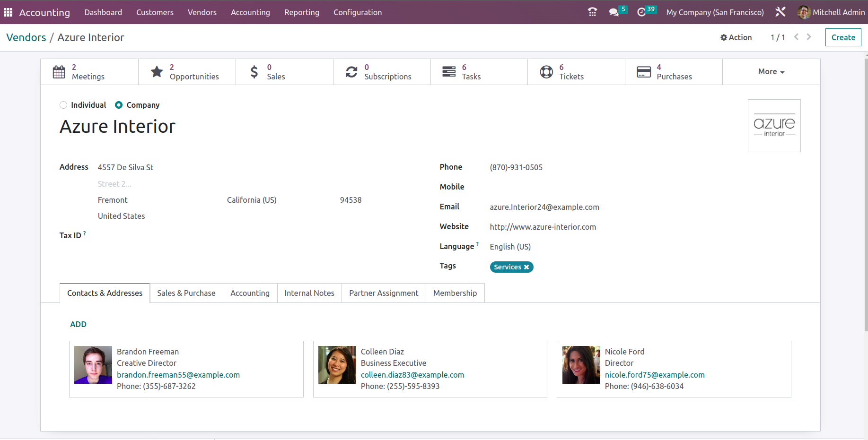The image size is (868, 440).
Task: Switch to Membership tab
Action: point(455,293)
